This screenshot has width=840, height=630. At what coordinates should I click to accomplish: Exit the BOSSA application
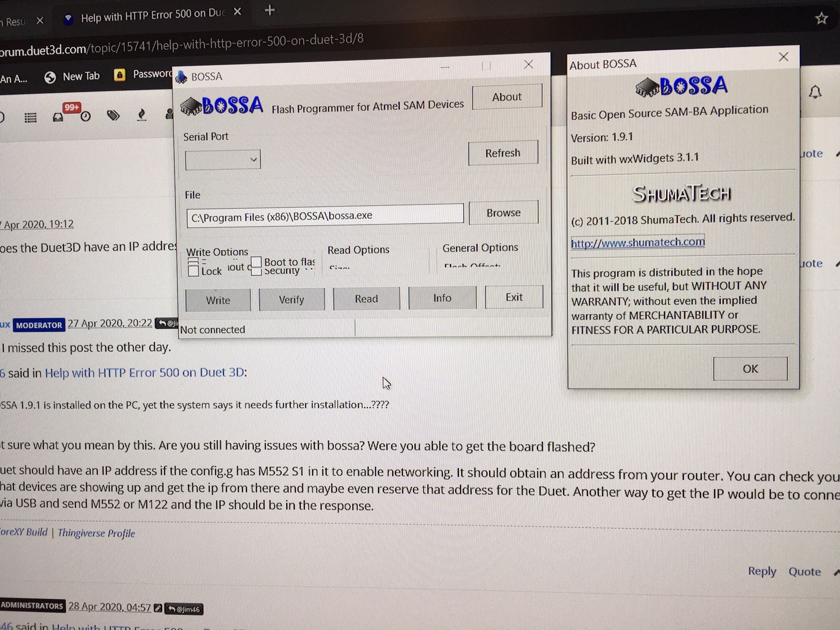pyautogui.click(x=514, y=297)
